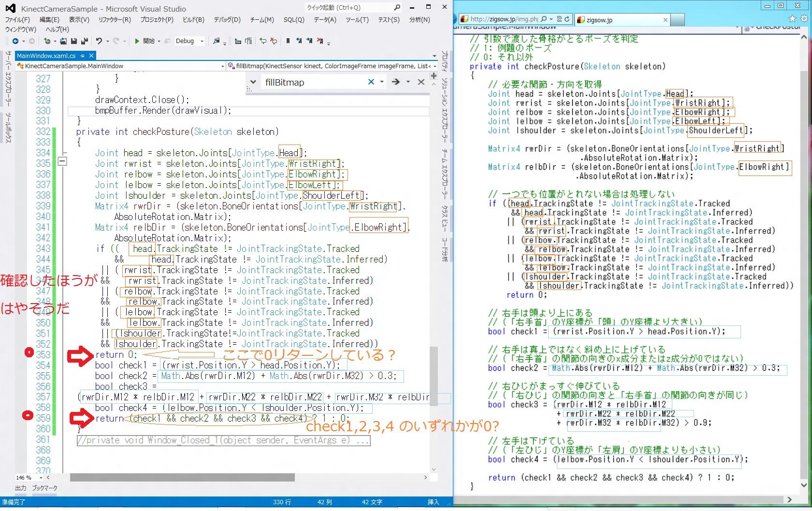Open the デバッグ(D) menu
This screenshot has width=812, height=511.
coord(227,20)
